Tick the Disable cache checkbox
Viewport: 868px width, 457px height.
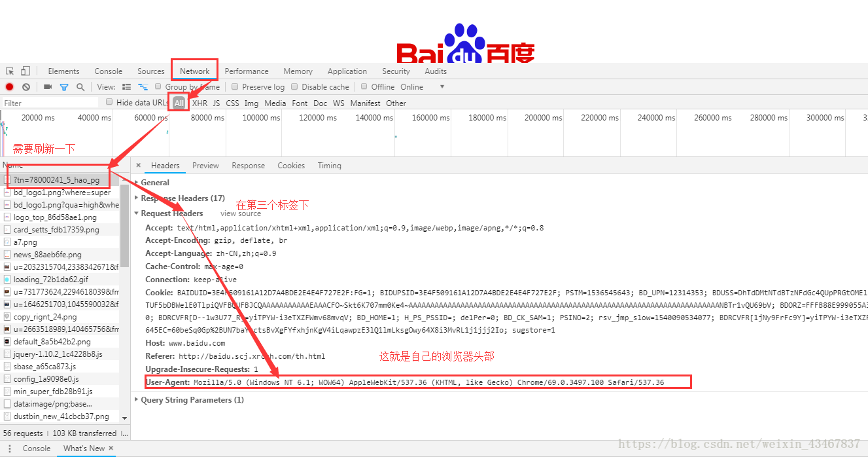point(294,86)
